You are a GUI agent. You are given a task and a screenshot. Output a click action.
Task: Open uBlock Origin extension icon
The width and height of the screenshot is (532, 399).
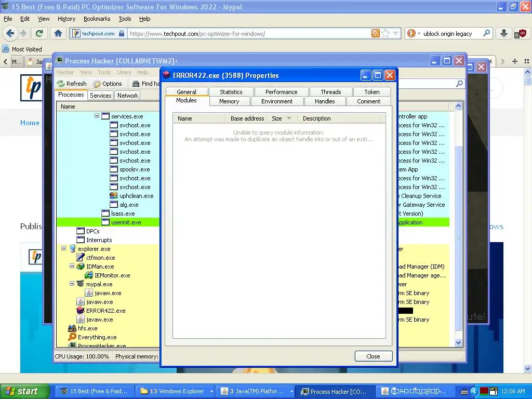click(x=520, y=33)
